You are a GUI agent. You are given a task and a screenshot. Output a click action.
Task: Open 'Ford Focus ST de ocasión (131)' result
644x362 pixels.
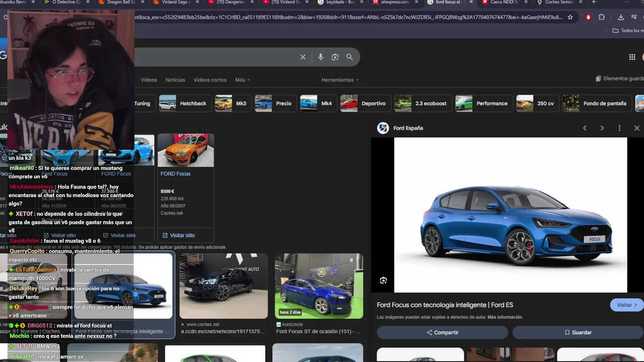pyautogui.click(x=318, y=332)
